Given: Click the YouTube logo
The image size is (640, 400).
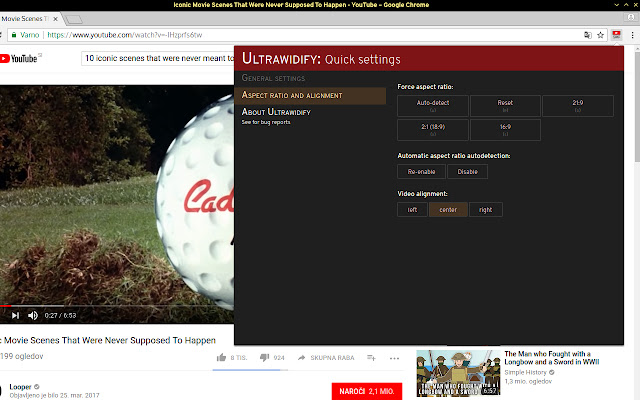Looking at the screenshot, I should (19, 59).
